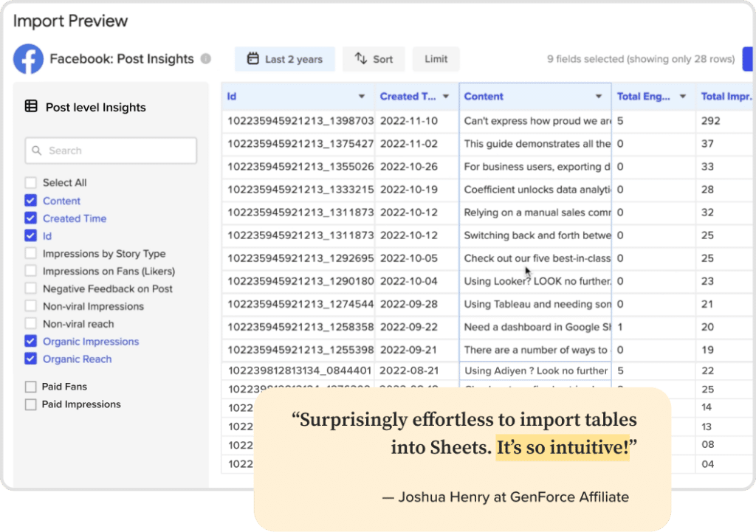Click the date cell 2022-09-22
Screen dimensions: 756x532
[417, 327]
